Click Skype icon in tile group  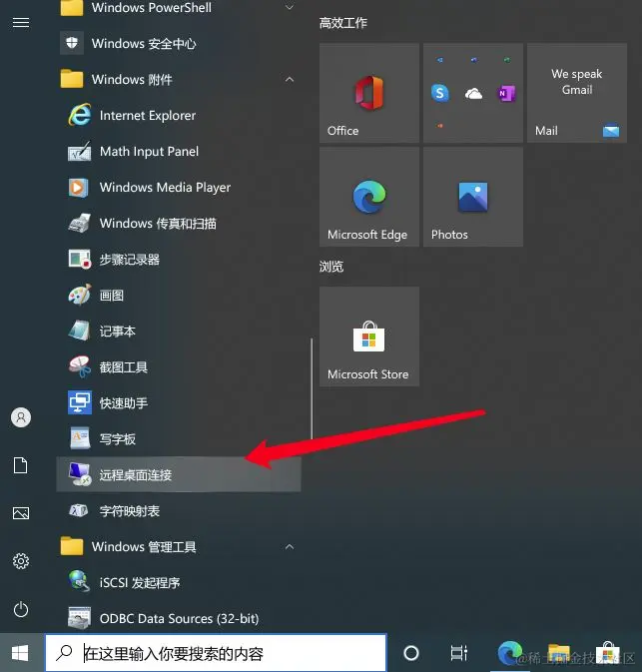point(440,93)
